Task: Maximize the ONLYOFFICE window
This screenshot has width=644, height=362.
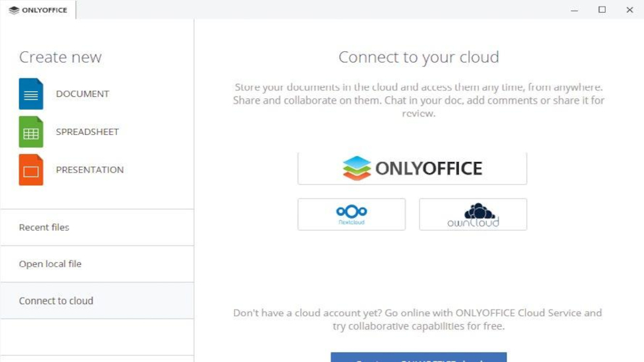Action: tap(602, 10)
